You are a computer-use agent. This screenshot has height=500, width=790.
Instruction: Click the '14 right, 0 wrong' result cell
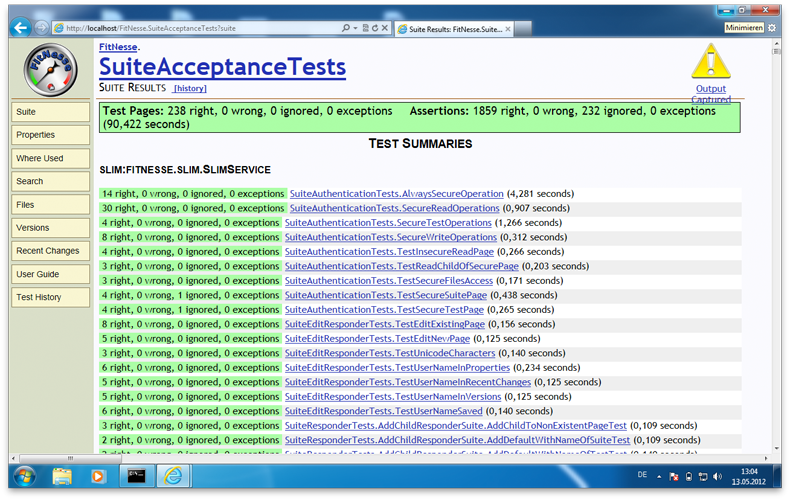193,194
